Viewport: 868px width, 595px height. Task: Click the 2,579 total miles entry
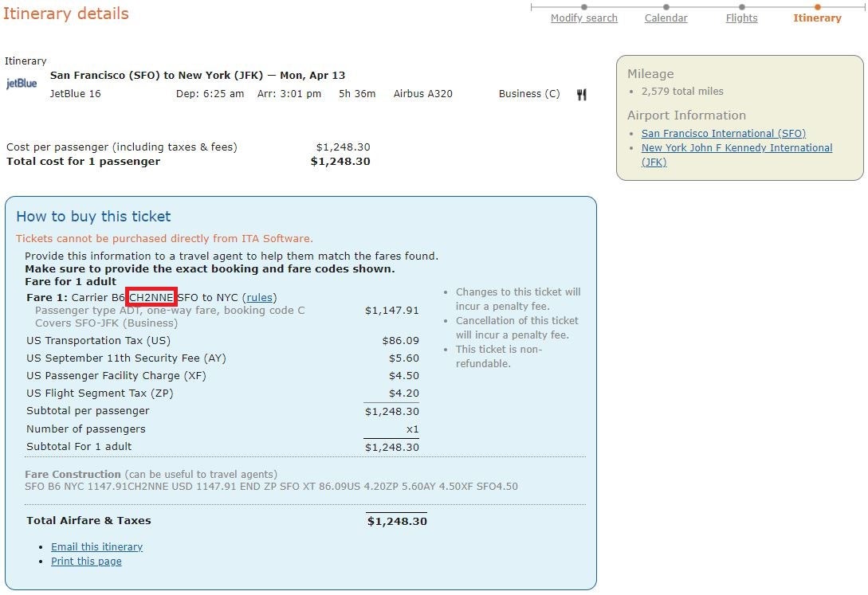click(682, 92)
